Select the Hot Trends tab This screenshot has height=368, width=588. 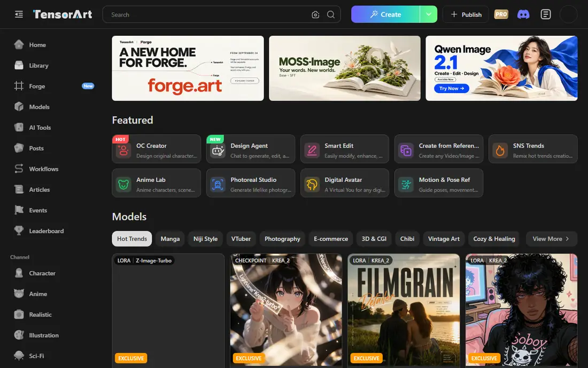(x=132, y=239)
